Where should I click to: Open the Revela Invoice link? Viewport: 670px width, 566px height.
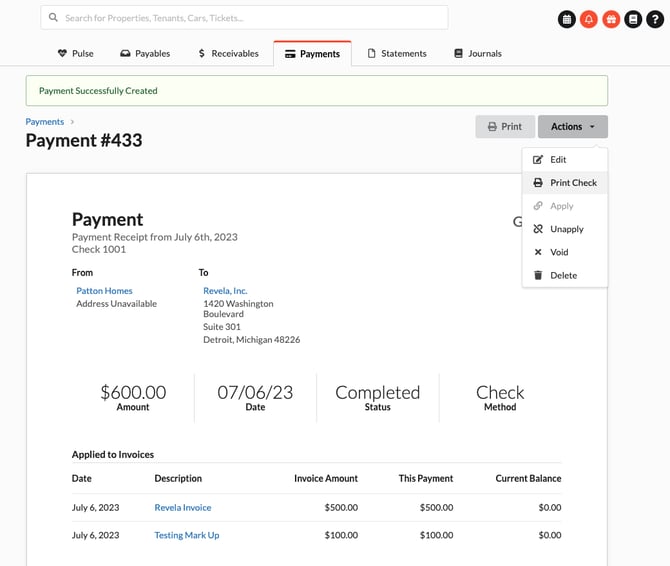pos(182,508)
